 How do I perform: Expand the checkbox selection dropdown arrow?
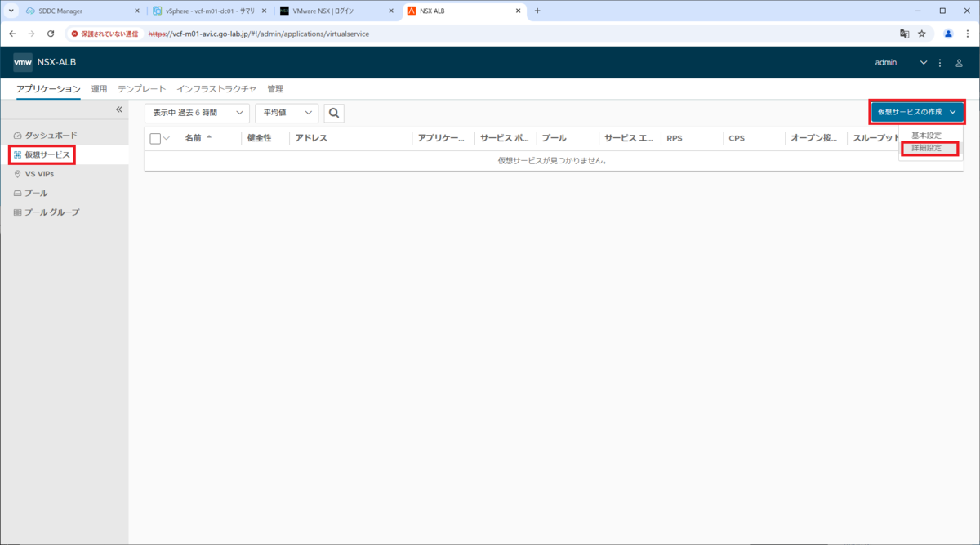click(167, 138)
